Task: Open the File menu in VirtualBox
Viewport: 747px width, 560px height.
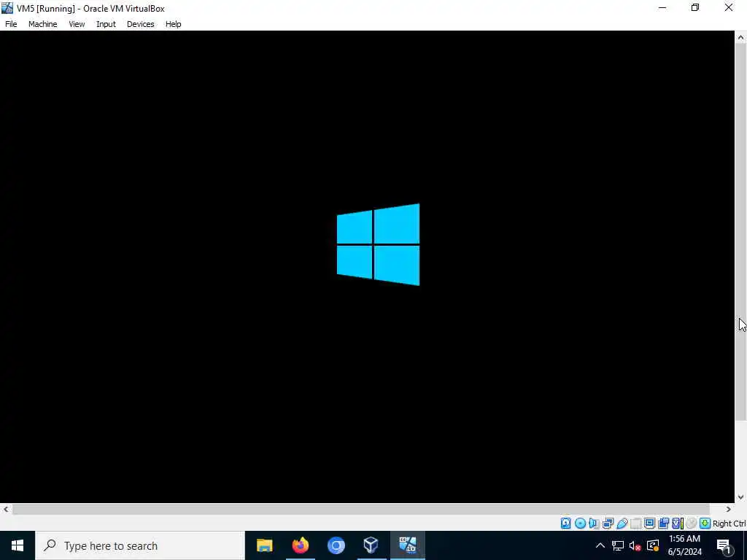Action: click(11, 24)
